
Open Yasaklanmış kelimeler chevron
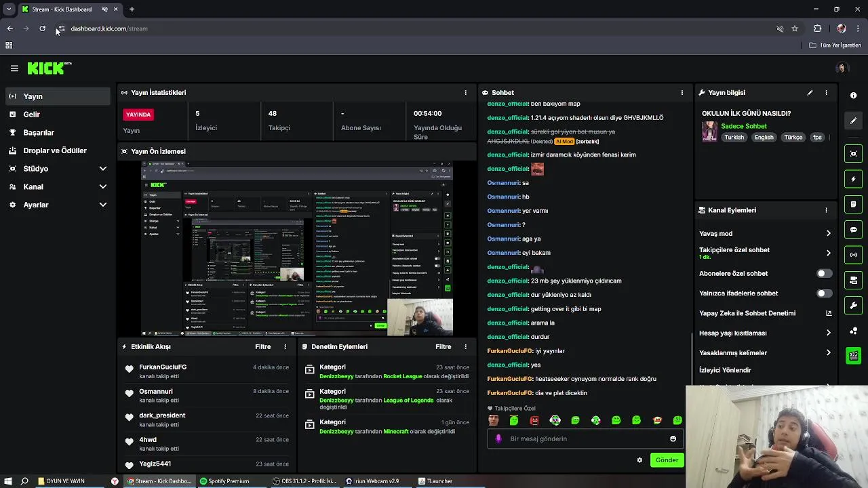click(828, 353)
